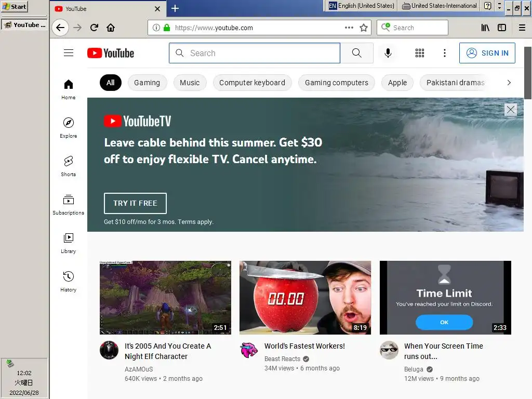
Task: Play the Night Elf game thumbnail
Action: 165,298
